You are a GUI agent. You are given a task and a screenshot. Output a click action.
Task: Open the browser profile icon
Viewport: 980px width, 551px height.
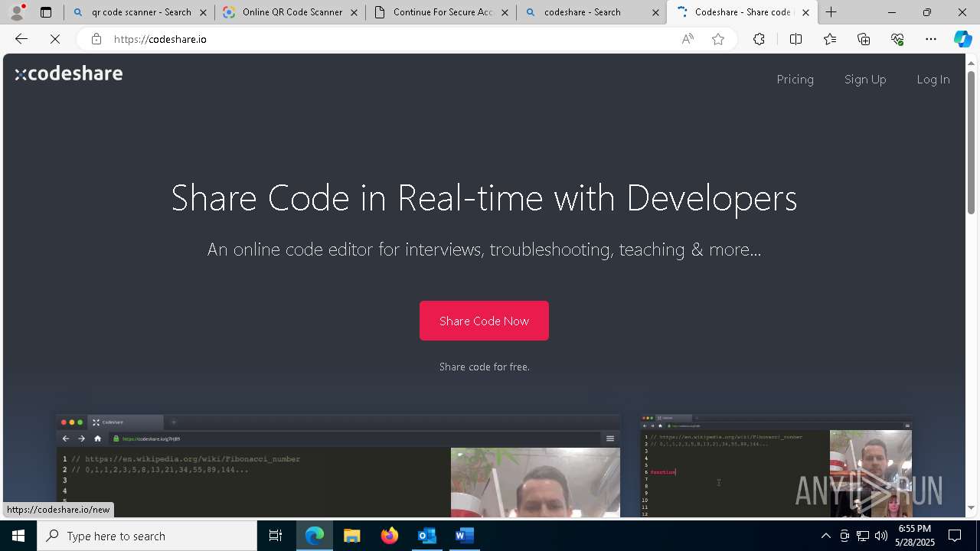click(17, 12)
